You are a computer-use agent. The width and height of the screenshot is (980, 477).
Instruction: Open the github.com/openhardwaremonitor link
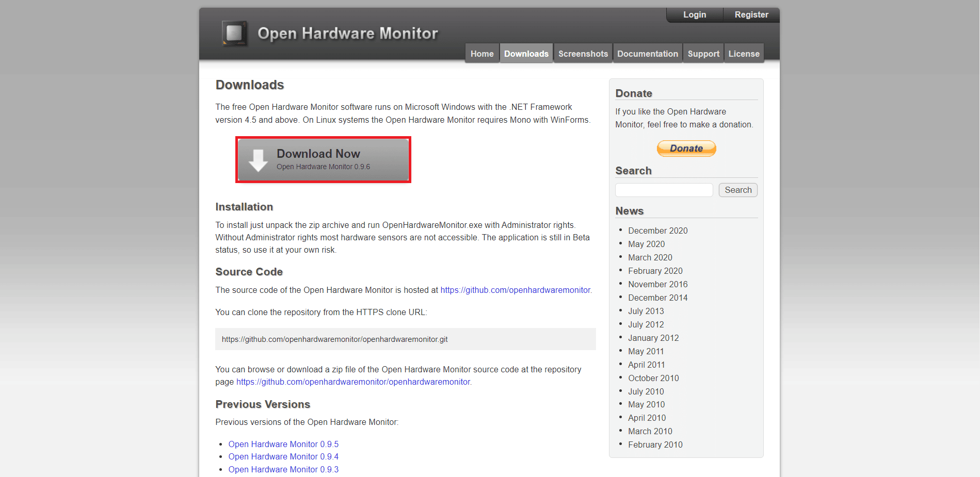[515, 290]
